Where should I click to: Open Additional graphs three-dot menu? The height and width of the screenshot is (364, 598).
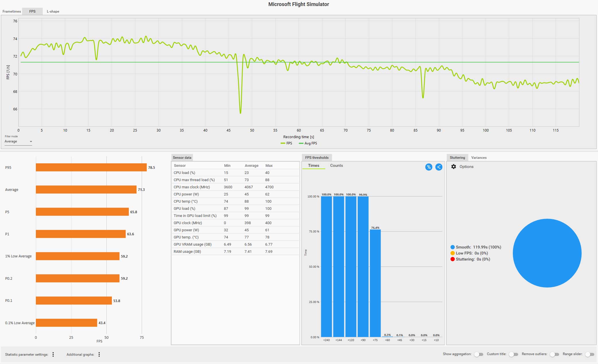tap(99, 355)
